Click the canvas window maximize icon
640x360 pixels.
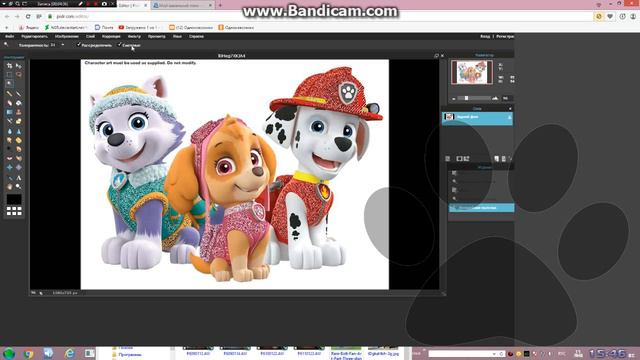point(436,56)
